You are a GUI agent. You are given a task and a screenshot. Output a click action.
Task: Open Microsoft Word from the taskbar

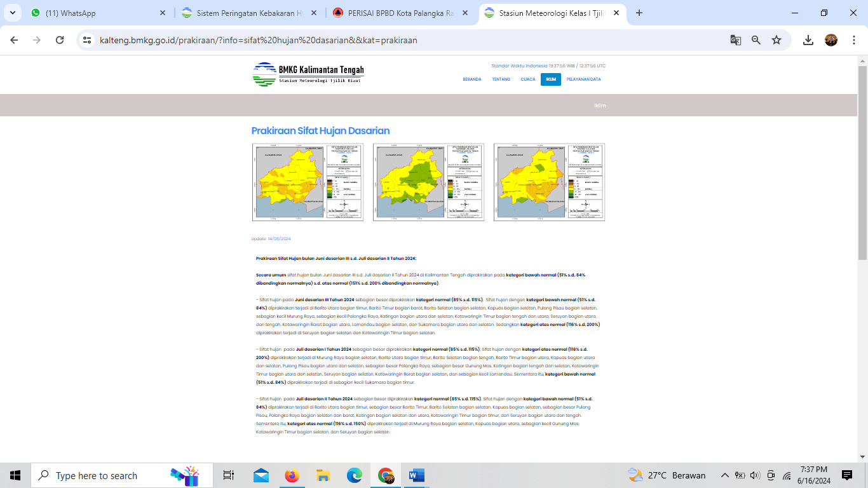(x=416, y=475)
